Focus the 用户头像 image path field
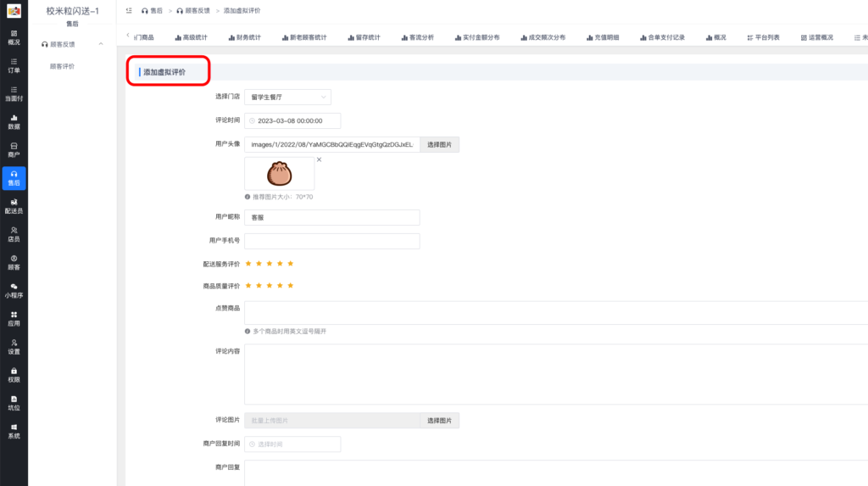868x486 pixels. (332, 145)
